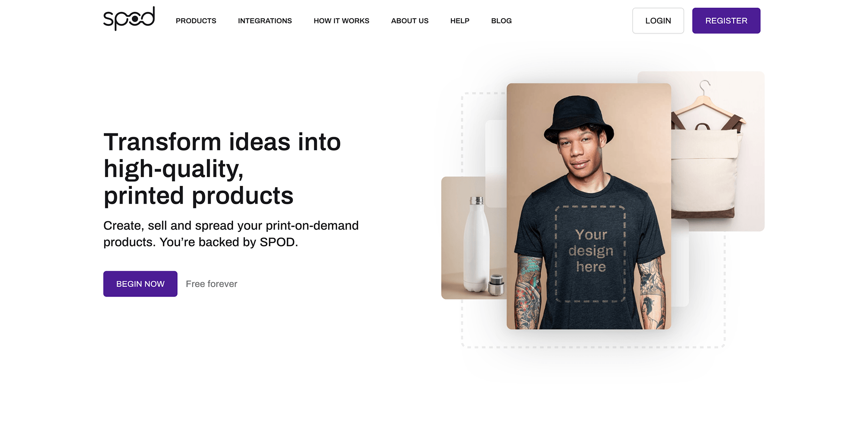
Task: Click the bottle cap beside the bottle
Action: (x=496, y=285)
